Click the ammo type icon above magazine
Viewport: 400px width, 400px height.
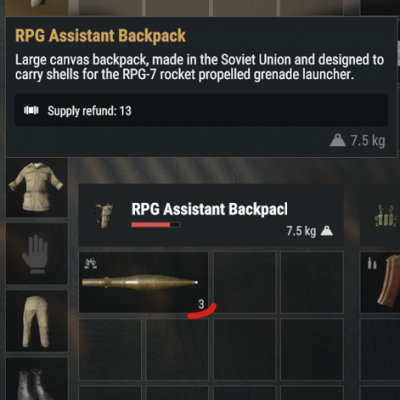pyautogui.click(x=372, y=264)
